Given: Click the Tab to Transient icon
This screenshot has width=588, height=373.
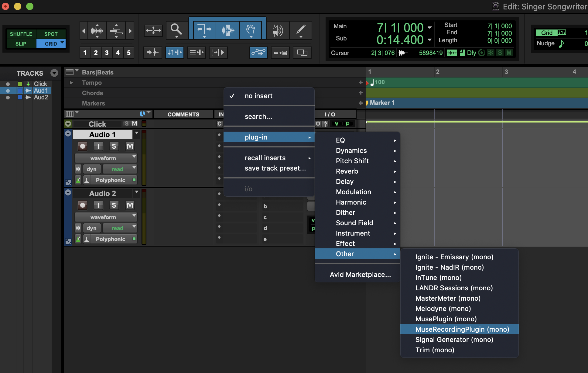Looking at the screenshot, I should coord(153,52).
